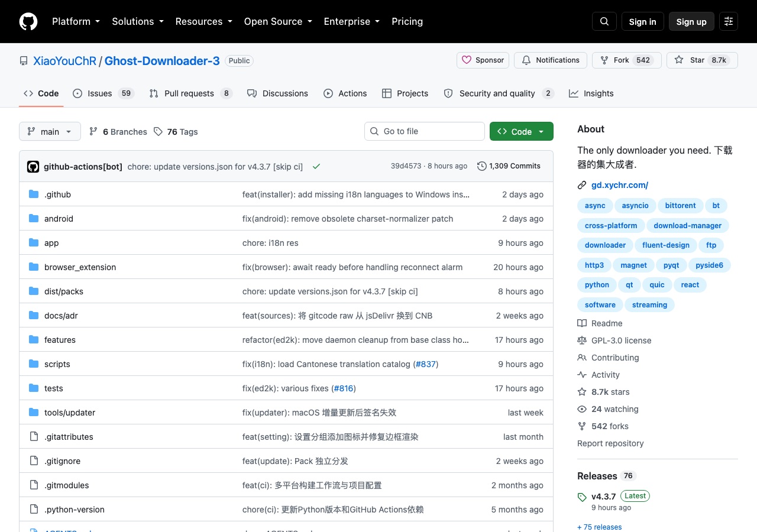Open the .gitattributes file
Viewport: 757px width, 532px height.
[x=69, y=437]
